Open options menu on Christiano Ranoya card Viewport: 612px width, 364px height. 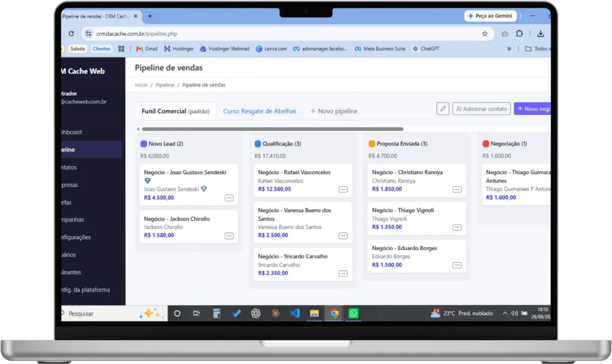click(457, 190)
